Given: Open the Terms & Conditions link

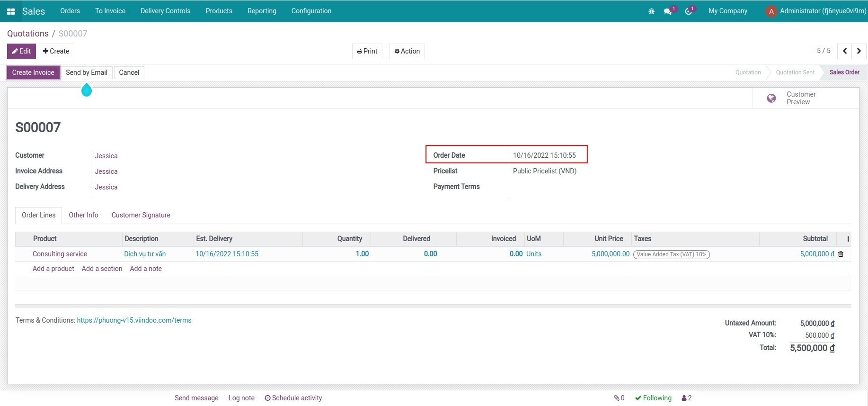Looking at the screenshot, I should (x=134, y=320).
